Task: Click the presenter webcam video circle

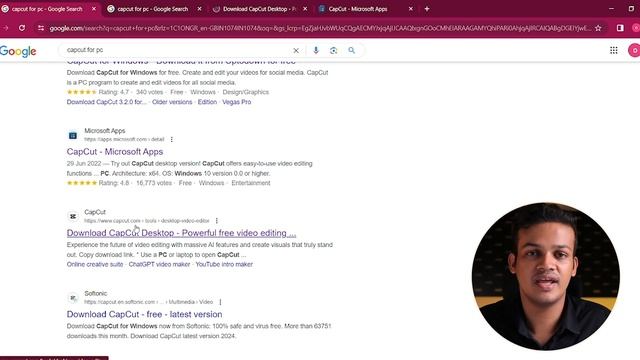Action: [546, 276]
